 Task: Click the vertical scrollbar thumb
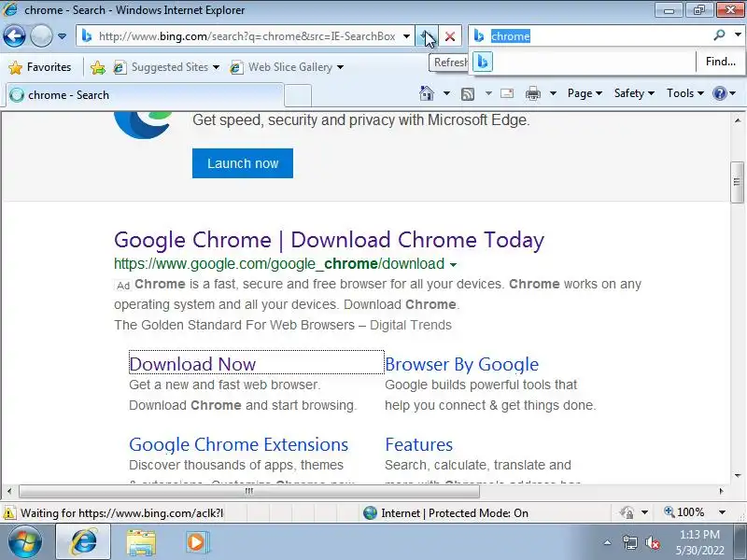pos(737,182)
